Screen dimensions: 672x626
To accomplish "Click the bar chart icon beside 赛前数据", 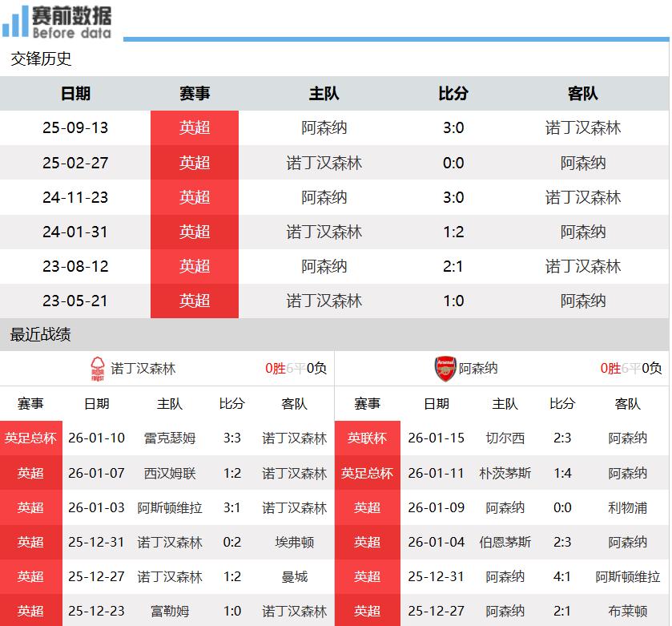I will tap(15, 22).
